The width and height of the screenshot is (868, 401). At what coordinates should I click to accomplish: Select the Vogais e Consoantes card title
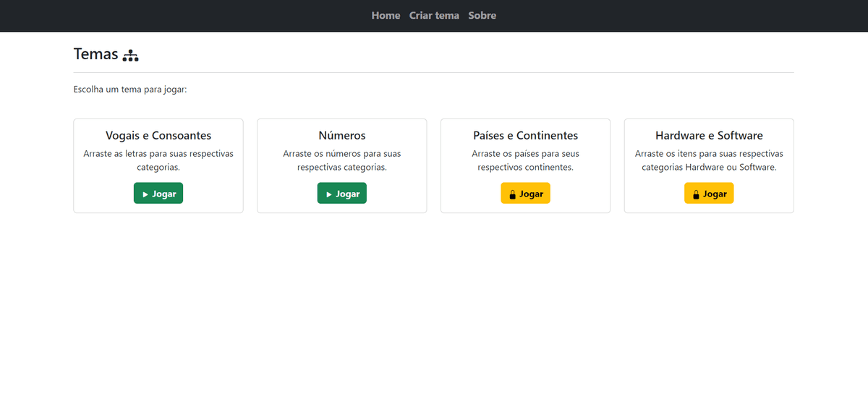[158, 135]
